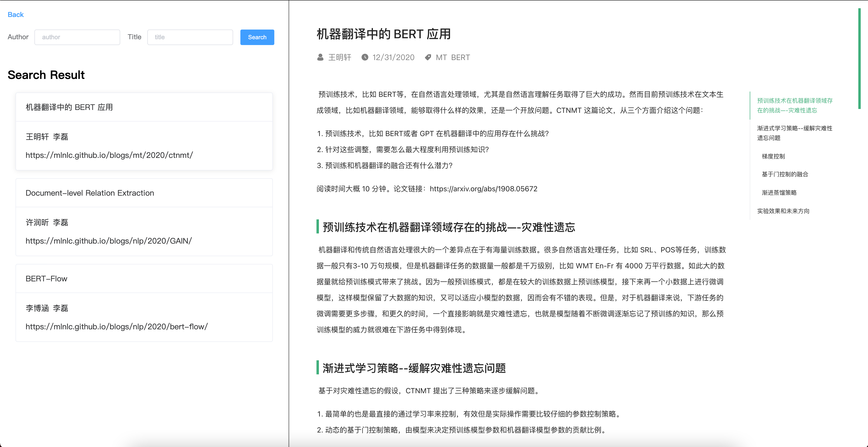Jump to 梯度控制 in table of contents
The image size is (868, 447).
point(773,156)
